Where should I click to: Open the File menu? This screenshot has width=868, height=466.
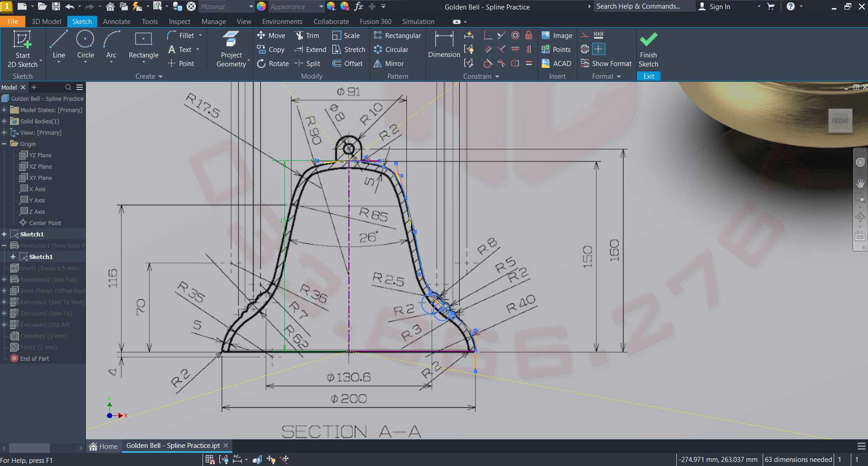(x=13, y=21)
